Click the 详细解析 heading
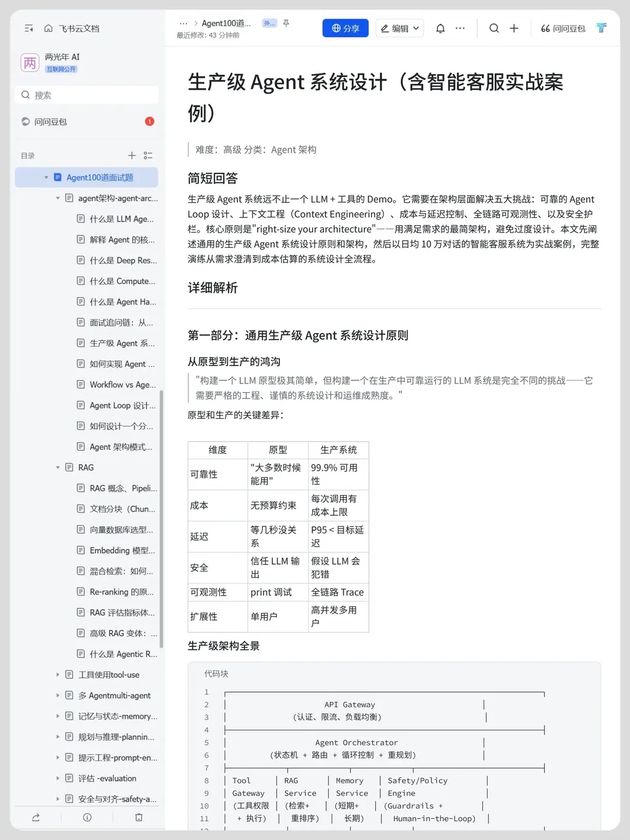Image resolution: width=630 pixels, height=840 pixels. 213,288
